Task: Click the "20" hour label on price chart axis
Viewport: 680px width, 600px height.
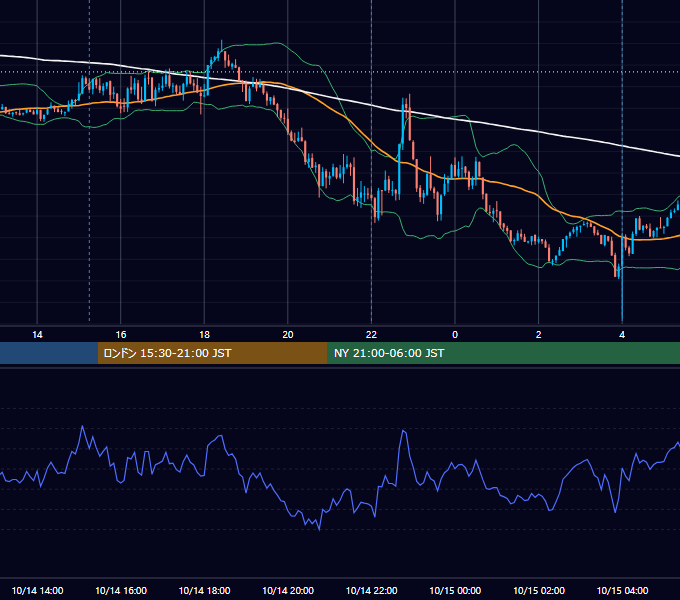Action: coord(288,335)
